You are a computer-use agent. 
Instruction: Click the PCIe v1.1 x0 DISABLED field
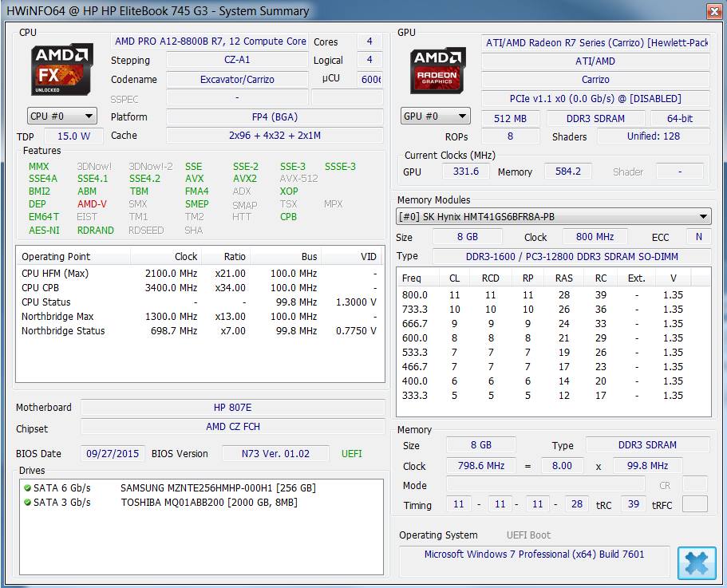pyautogui.click(x=596, y=99)
